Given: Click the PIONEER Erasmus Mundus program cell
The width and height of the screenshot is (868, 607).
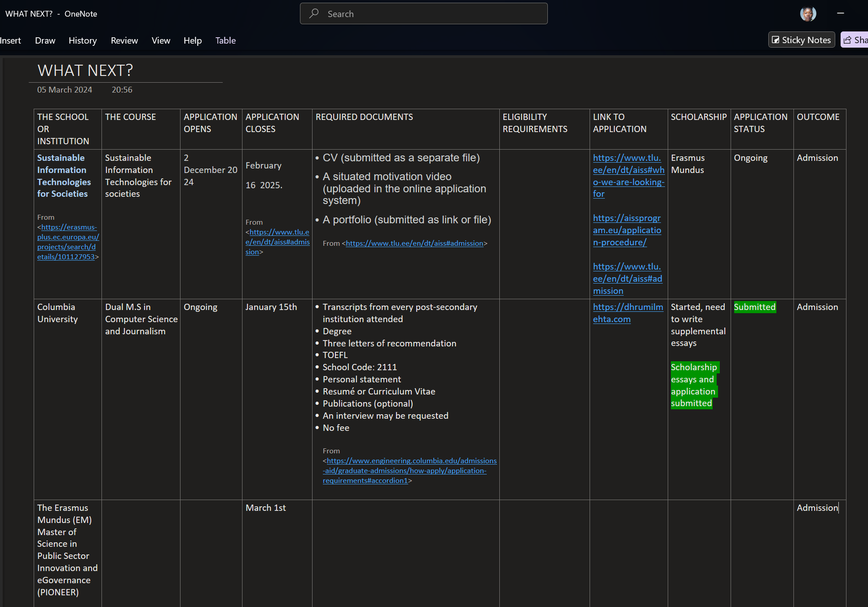Looking at the screenshot, I should 67,550.
